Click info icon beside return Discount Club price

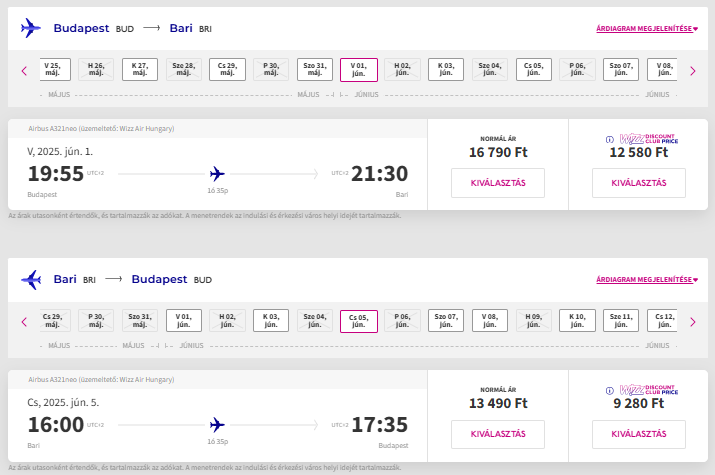[610, 390]
